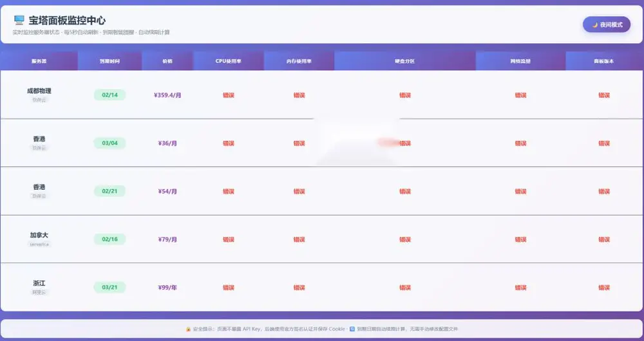Click the panel version 错误 in 03/04 row
Screen dimensions: 644x341
pos(604,143)
